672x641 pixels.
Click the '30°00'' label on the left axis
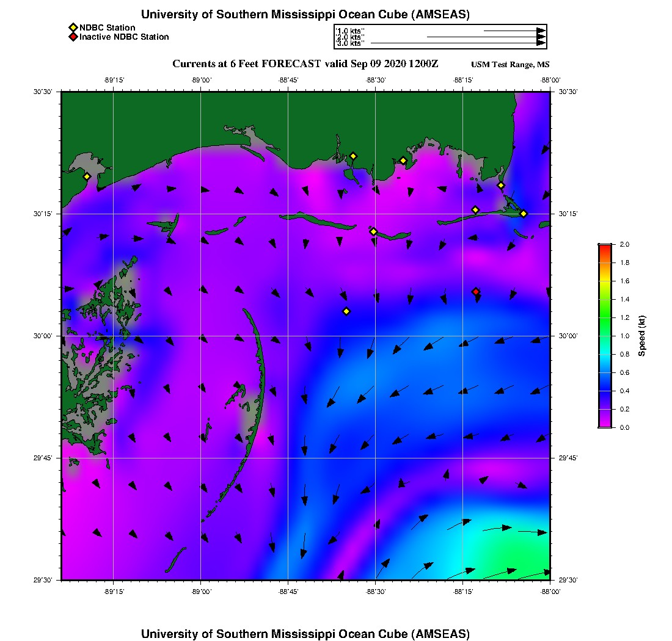(x=42, y=336)
